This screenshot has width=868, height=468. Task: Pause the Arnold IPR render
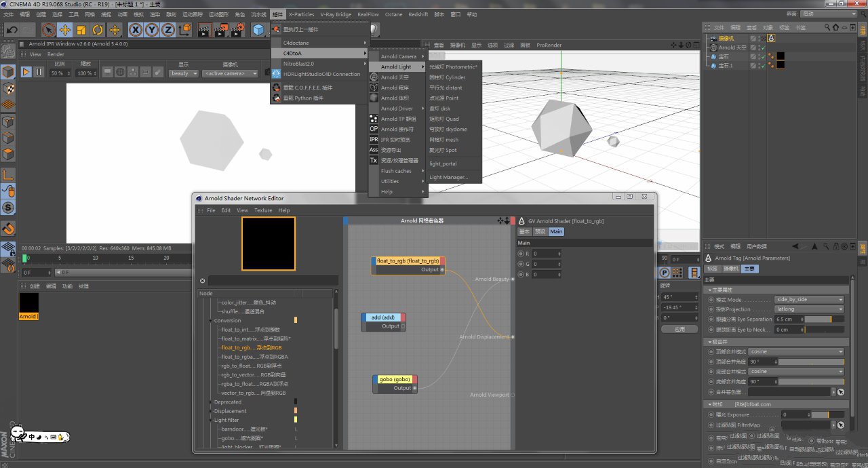(x=39, y=72)
